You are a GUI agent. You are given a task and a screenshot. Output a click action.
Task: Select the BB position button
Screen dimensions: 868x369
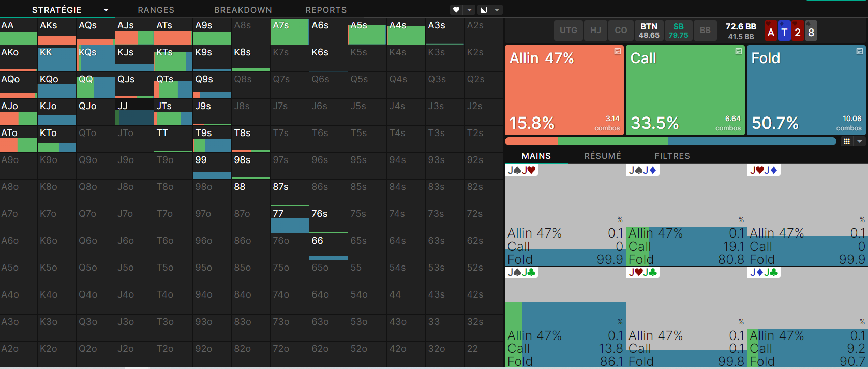click(705, 31)
